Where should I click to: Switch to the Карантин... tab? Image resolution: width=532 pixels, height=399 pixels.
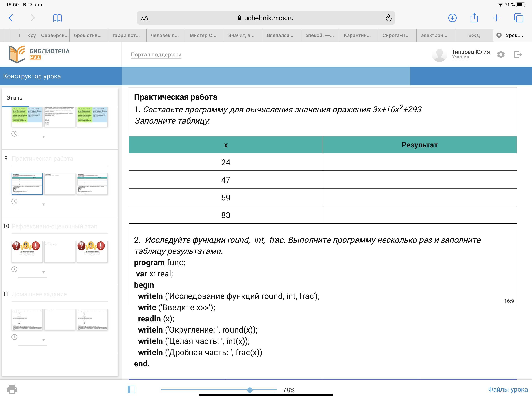point(358,35)
